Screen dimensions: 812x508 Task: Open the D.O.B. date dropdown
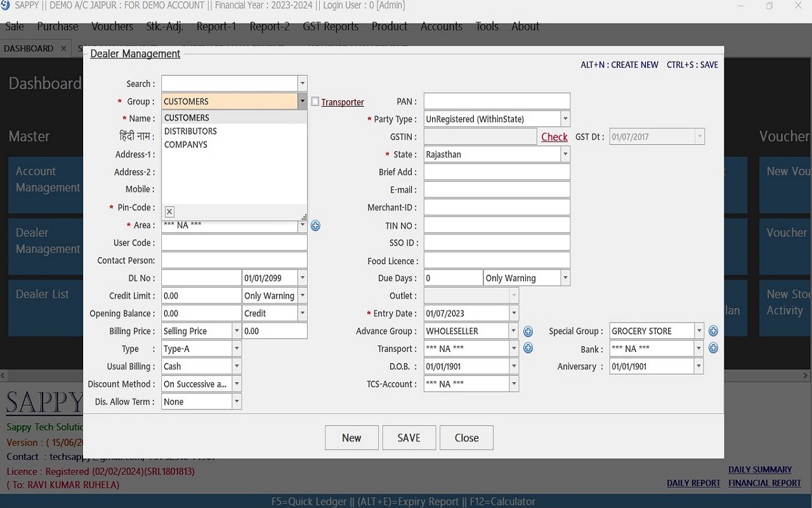(x=514, y=366)
